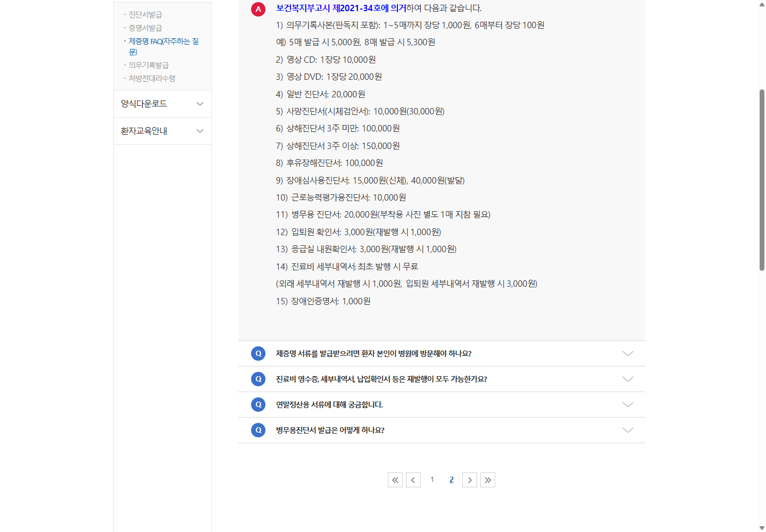Open 처방전대리수령 in the sidebar
766x532 pixels.
click(x=152, y=78)
